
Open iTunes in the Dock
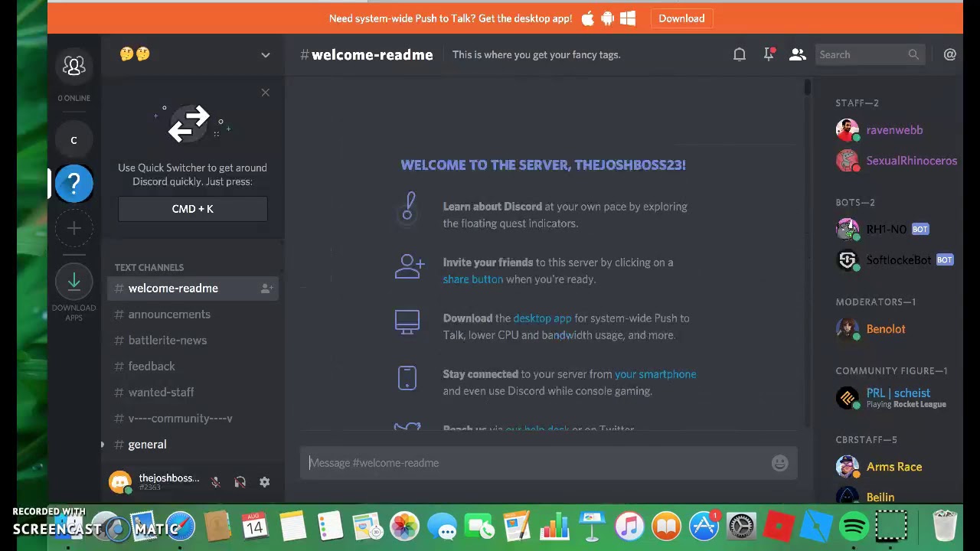629,527
